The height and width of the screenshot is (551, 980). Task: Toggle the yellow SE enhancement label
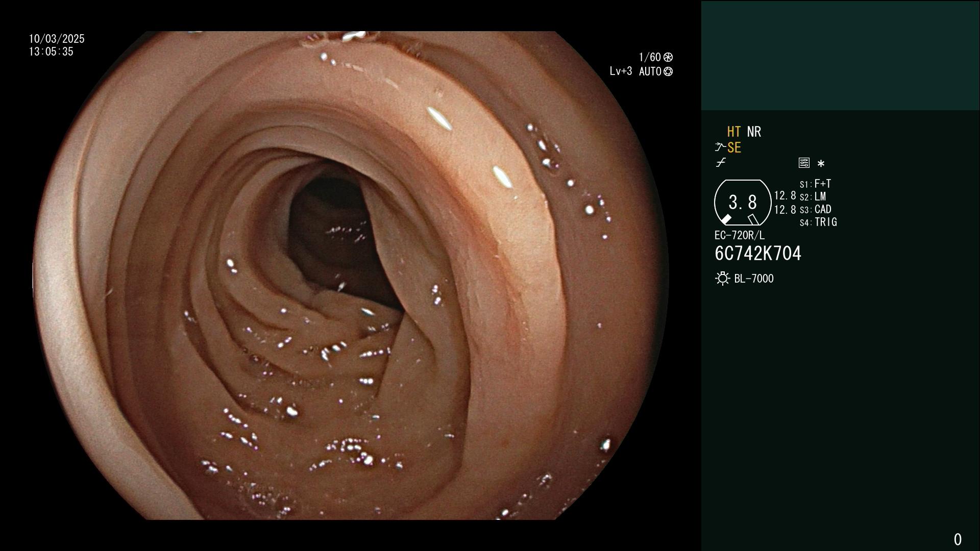click(734, 148)
